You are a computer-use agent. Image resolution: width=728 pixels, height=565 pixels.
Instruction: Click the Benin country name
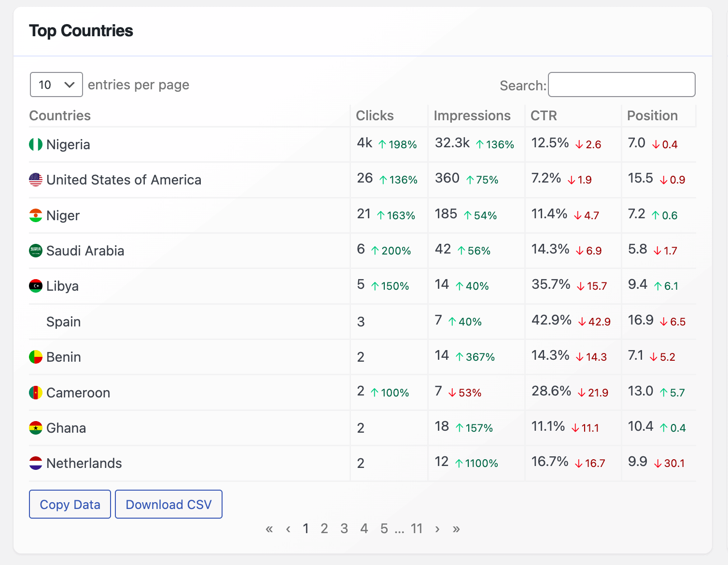(64, 357)
